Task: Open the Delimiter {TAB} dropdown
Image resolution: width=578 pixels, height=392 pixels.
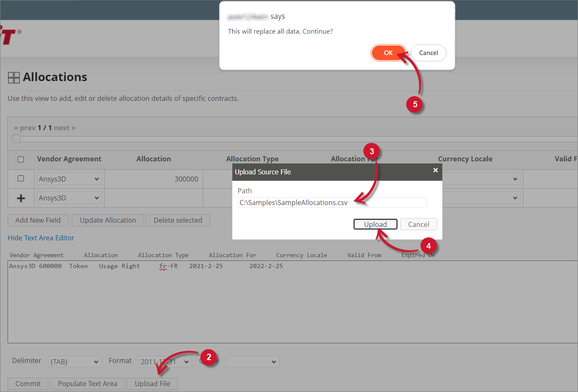Action: pyautogui.click(x=74, y=361)
